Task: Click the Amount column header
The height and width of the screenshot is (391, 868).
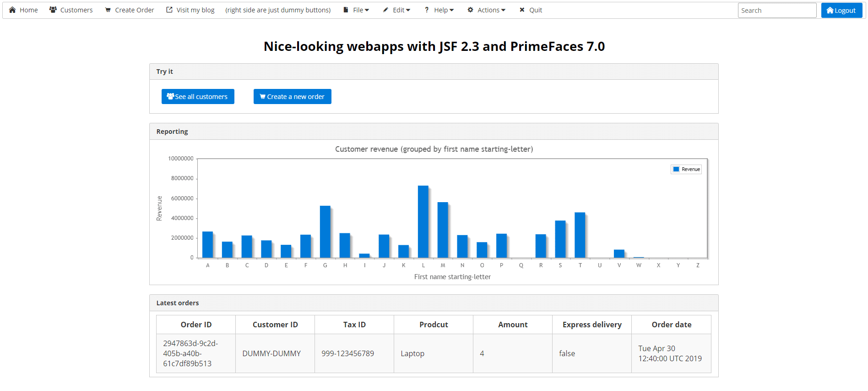Action: coord(513,325)
